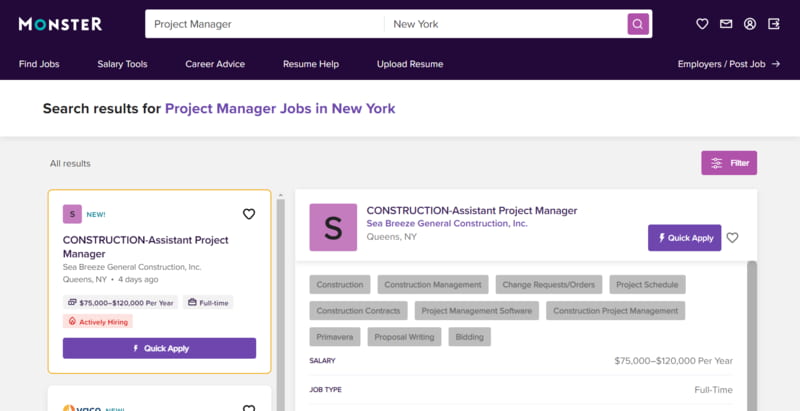Select the Construction Management skill tag
800x411 pixels.
click(x=433, y=285)
